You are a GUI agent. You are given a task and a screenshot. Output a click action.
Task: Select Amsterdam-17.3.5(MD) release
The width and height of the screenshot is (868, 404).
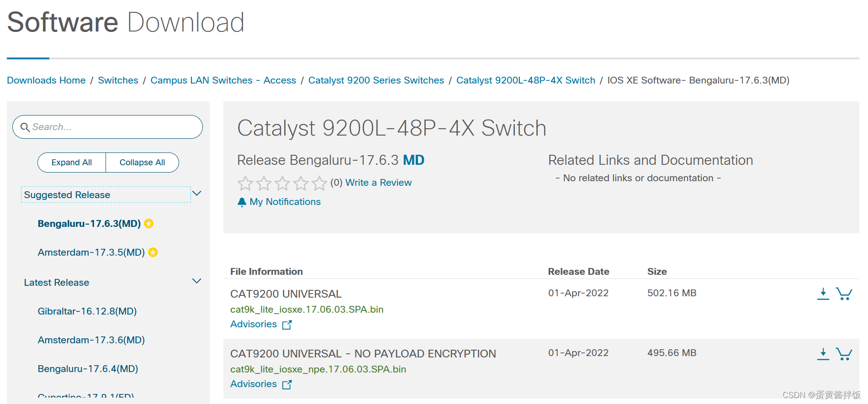click(x=91, y=252)
